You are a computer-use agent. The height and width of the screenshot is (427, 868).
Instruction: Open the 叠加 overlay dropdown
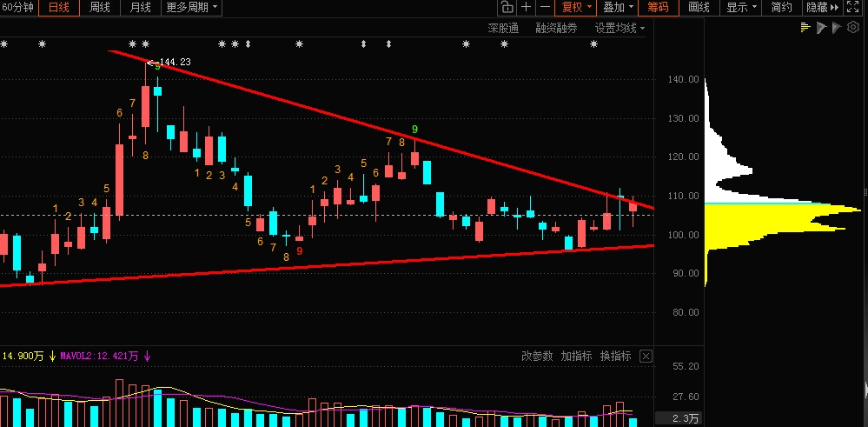617,7
